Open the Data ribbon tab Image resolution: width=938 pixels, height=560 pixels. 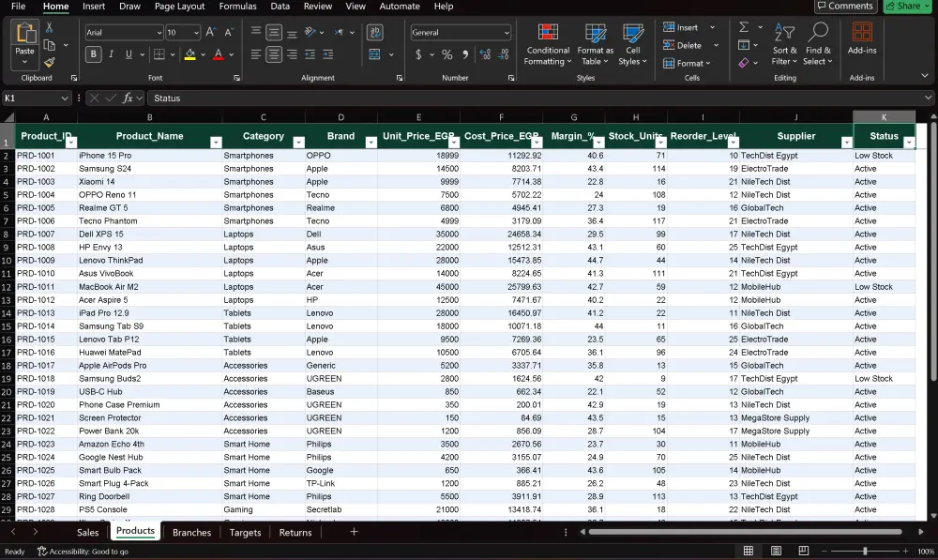click(280, 6)
